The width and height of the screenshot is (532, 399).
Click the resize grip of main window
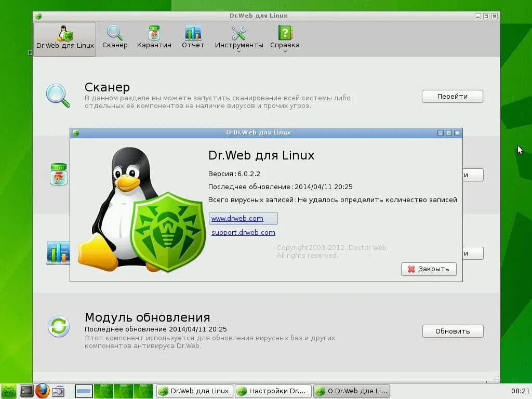pos(495,378)
